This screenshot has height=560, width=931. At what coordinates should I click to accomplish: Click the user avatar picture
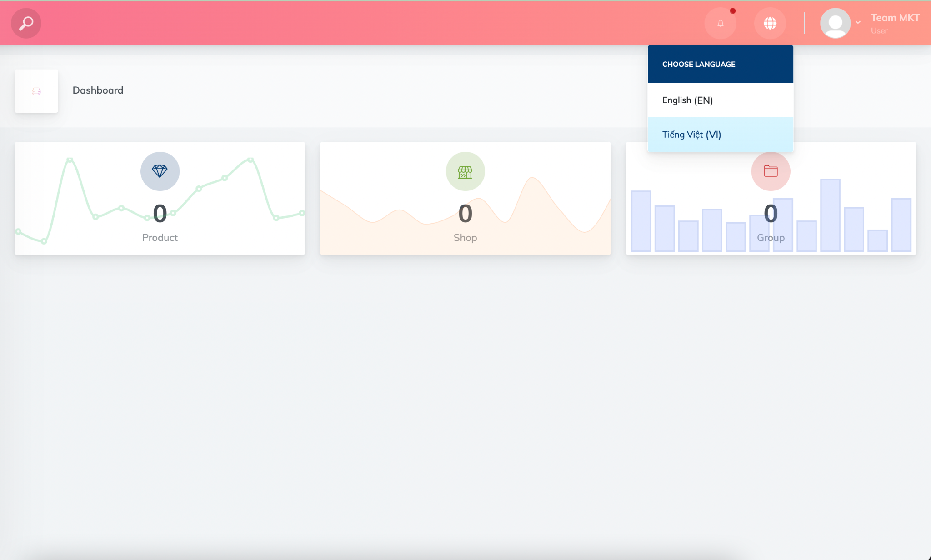tap(835, 23)
